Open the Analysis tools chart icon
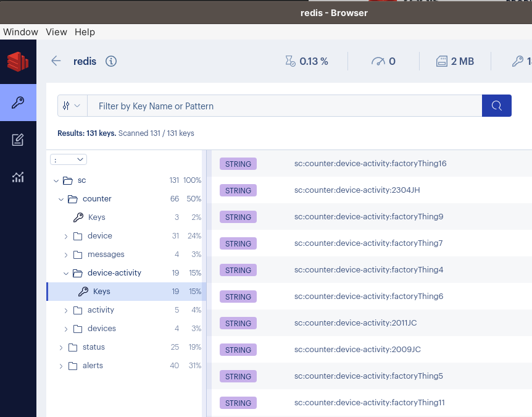 click(18, 177)
